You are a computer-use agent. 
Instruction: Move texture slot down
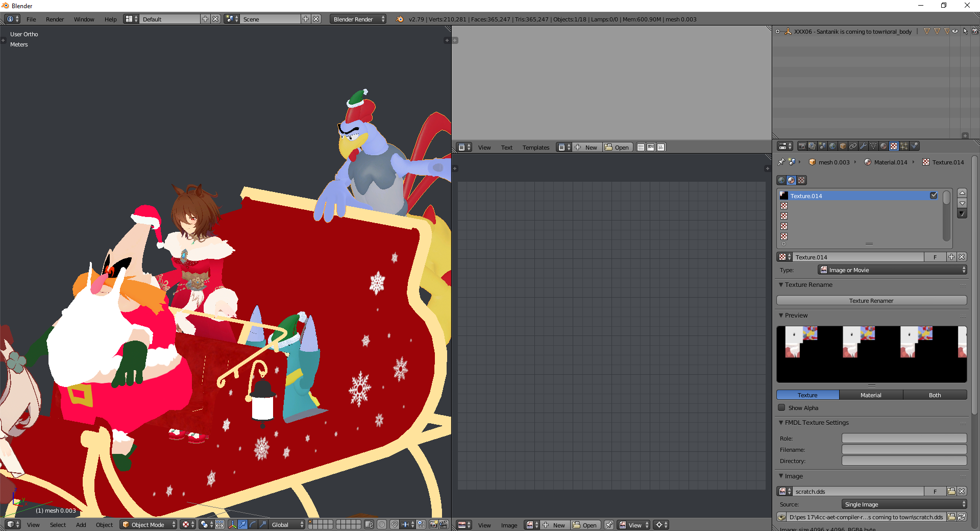(962, 203)
